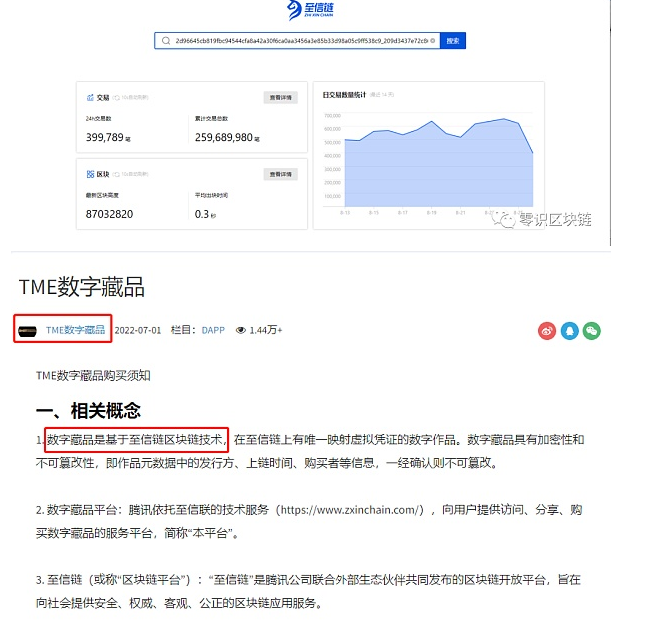Click the daily transaction statistics chart title
The height and width of the screenshot is (621, 664).
tap(344, 95)
